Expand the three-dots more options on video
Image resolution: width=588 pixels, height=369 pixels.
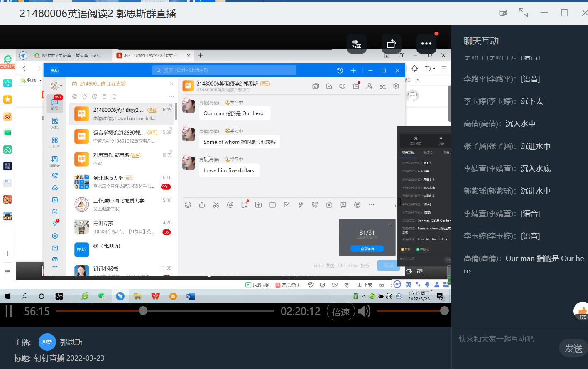[426, 44]
